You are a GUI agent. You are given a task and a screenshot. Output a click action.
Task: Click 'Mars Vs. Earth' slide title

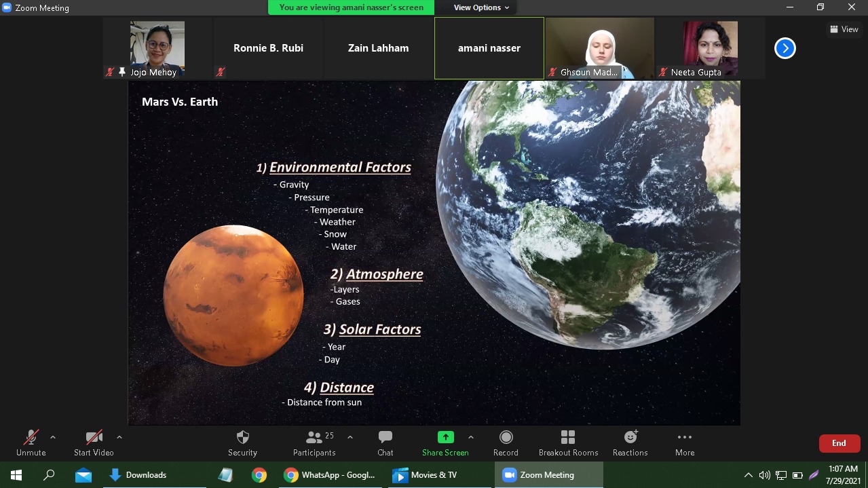pyautogui.click(x=180, y=102)
